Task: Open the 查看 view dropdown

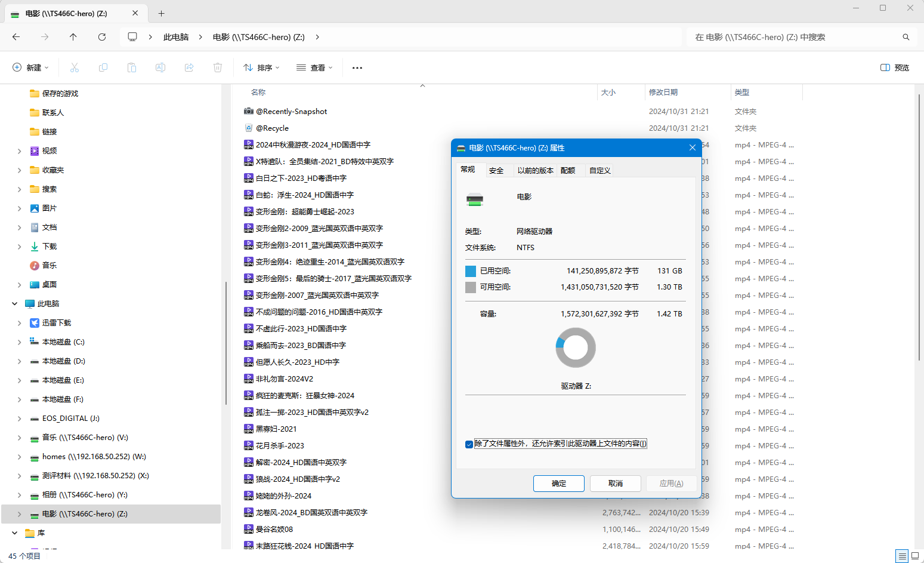Action: click(x=314, y=67)
